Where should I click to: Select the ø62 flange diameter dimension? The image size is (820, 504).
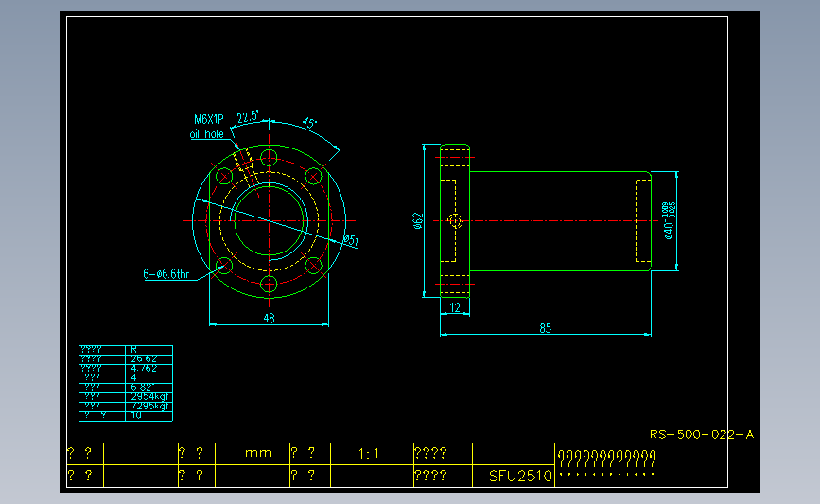417,221
